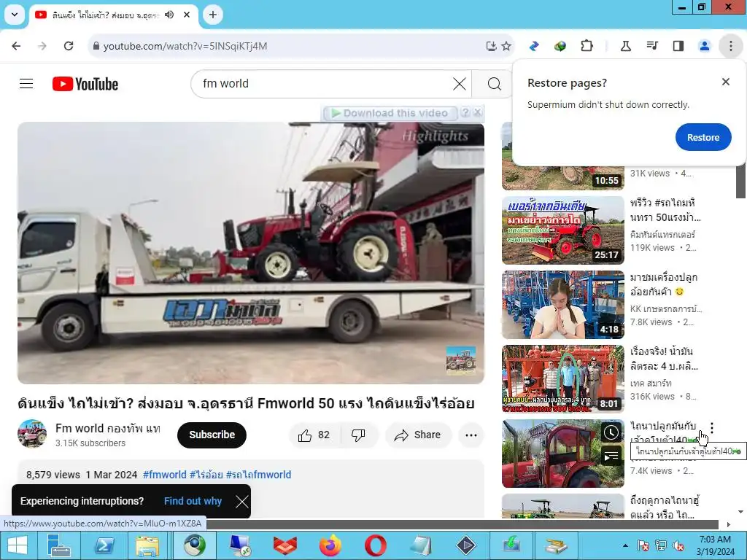The height and width of the screenshot is (560, 747).
Task: Open the #fmworld hashtag link
Action: click(x=165, y=475)
